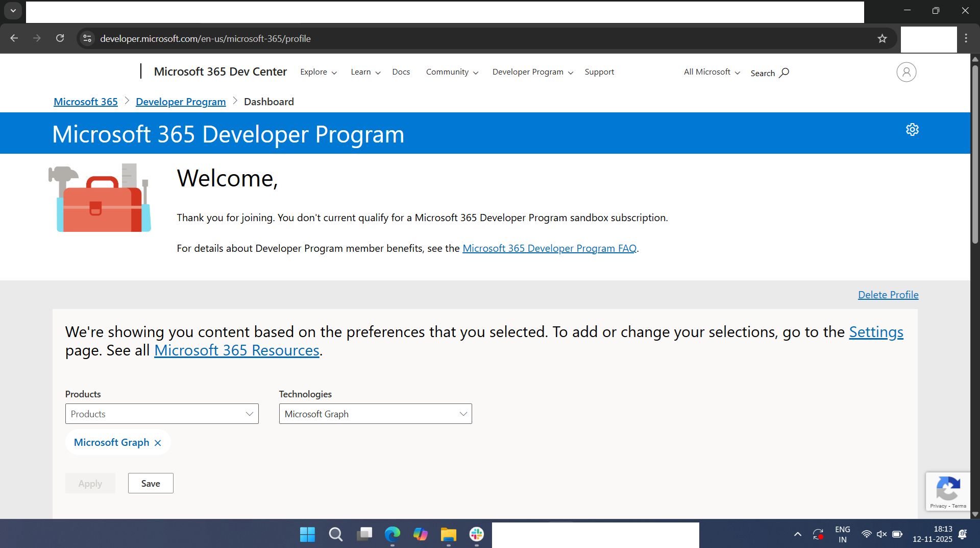The height and width of the screenshot is (548, 980).
Task: Open the Products dropdown
Action: [x=161, y=414]
